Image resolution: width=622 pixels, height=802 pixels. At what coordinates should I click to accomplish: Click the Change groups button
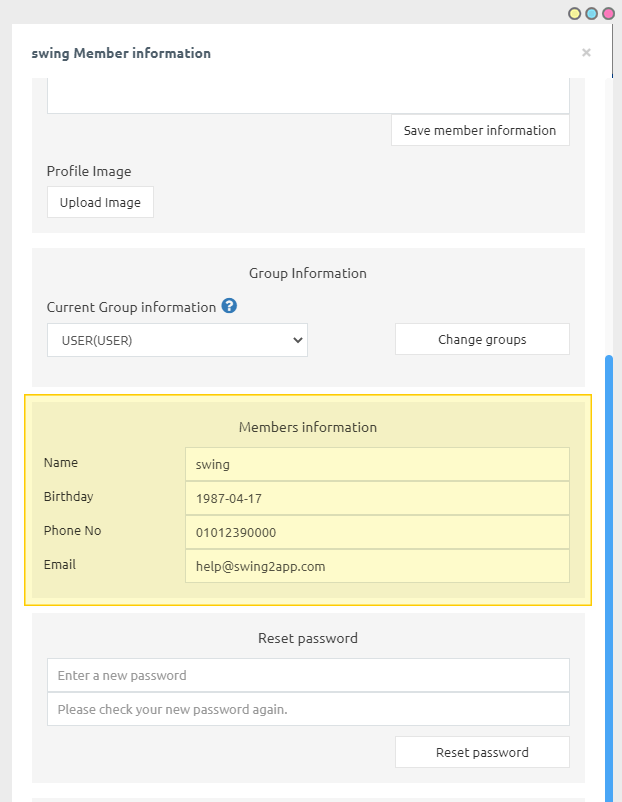tap(482, 339)
